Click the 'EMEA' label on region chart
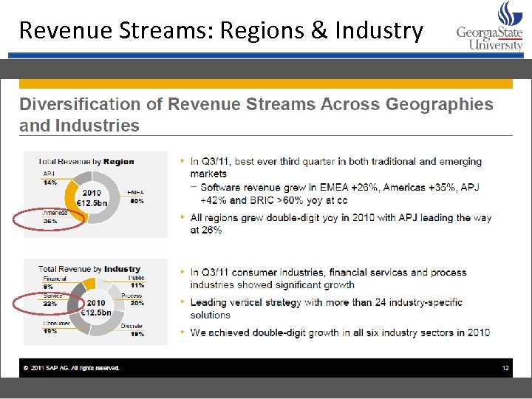The width and height of the screenshot is (532, 399). (136, 197)
